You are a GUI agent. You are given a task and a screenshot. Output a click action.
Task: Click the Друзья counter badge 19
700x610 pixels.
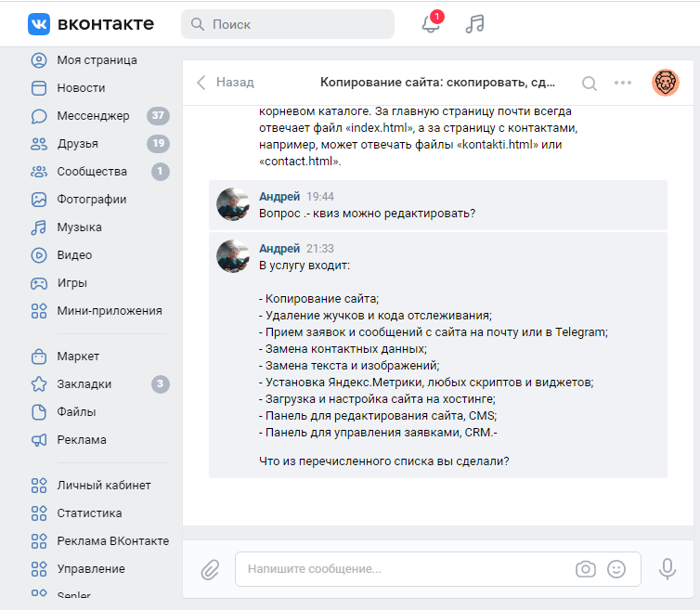(158, 143)
